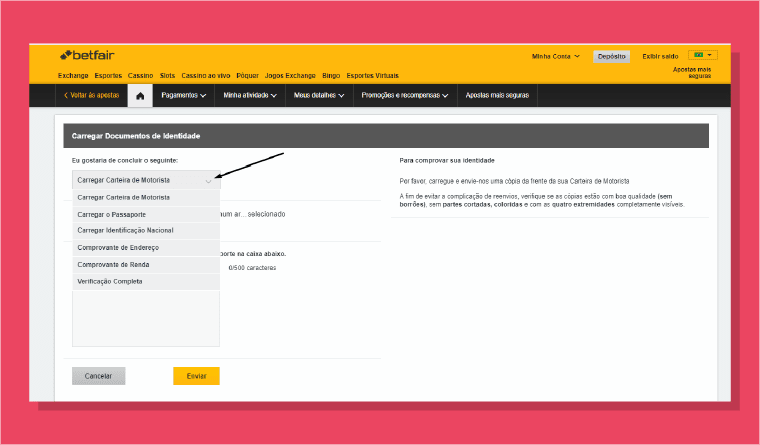Expand Promoções e recompensas dropdown menu

click(405, 95)
